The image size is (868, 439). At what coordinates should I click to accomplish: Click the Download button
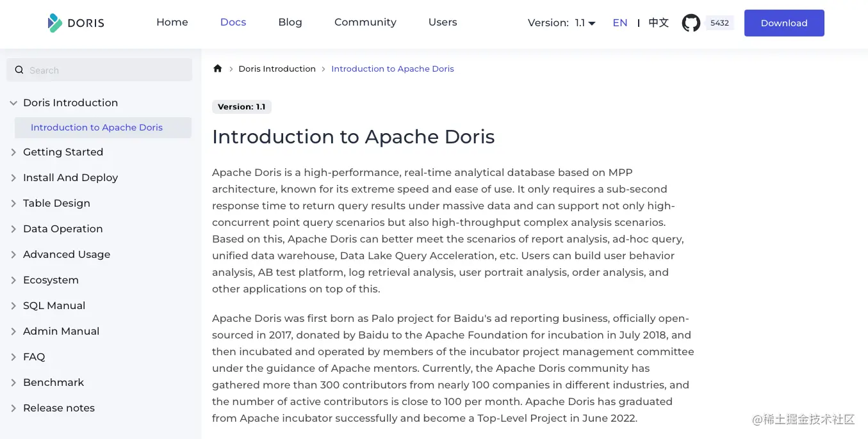(x=783, y=23)
